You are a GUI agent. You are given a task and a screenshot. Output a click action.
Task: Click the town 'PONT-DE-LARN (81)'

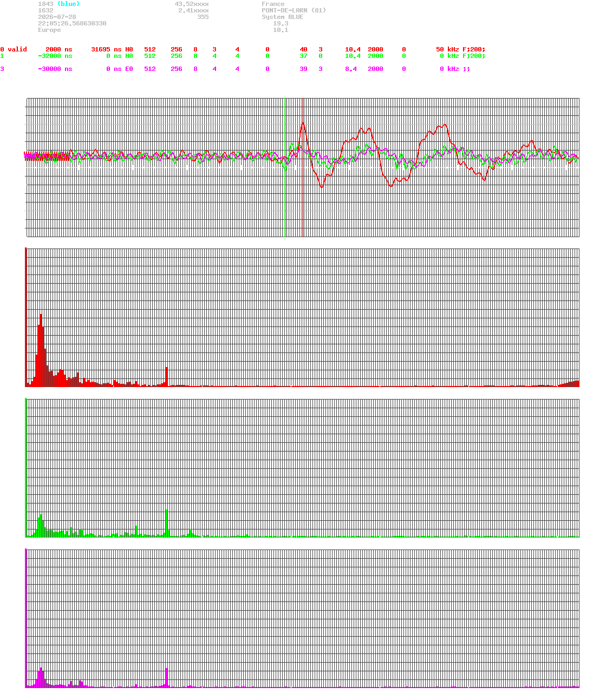tap(294, 10)
